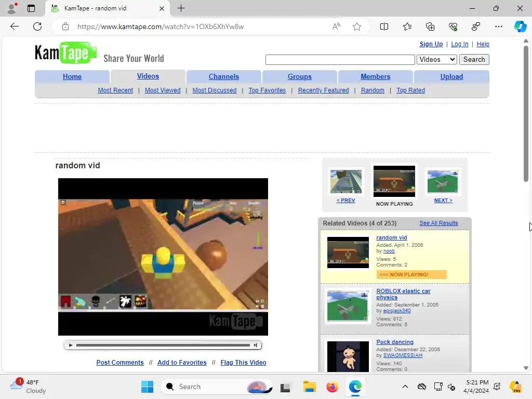Open Top Rated link

[410, 90]
